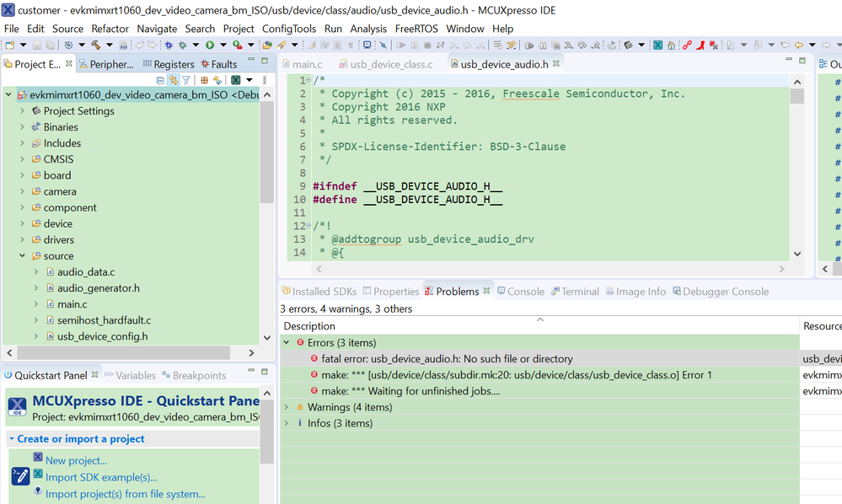Open Project Explorer view menu dots
The height and width of the screenshot is (504, 842).
coord(264,80)
